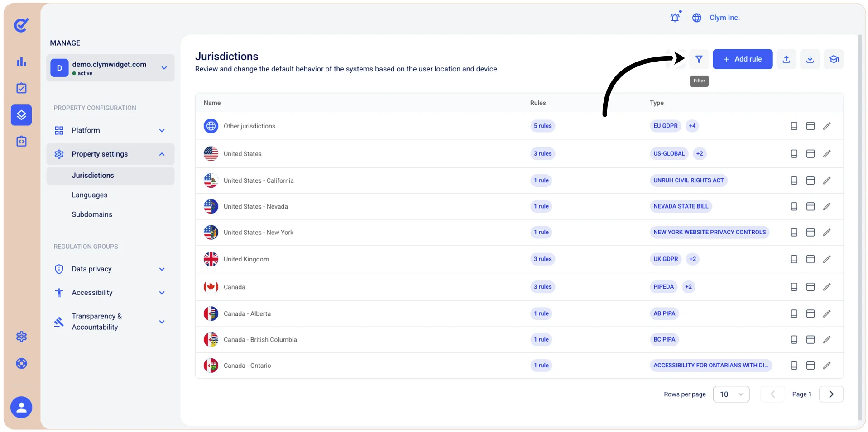Open the settings gear in the left rail
868x432 pixels.
click(21, 337)
